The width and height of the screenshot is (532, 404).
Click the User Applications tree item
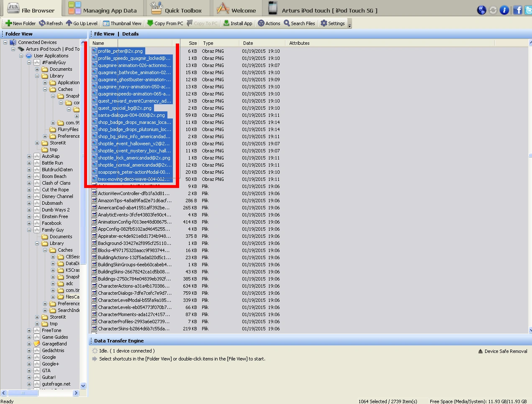[51, 56]
